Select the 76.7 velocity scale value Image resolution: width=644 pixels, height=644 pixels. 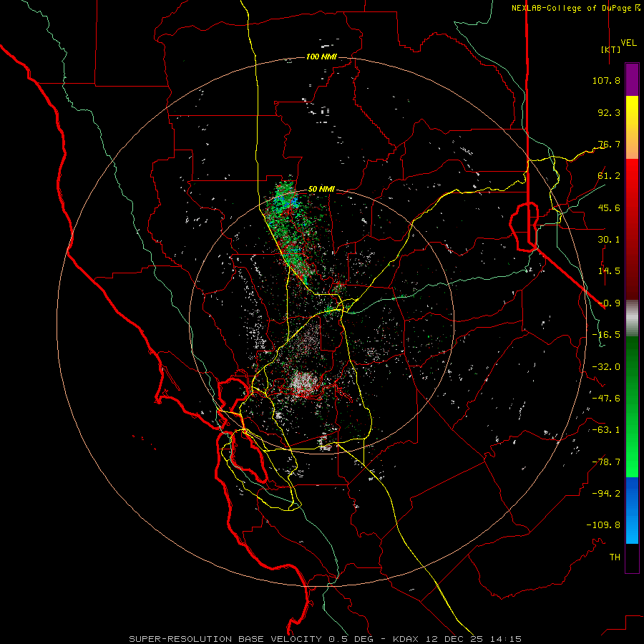point(609,144)
